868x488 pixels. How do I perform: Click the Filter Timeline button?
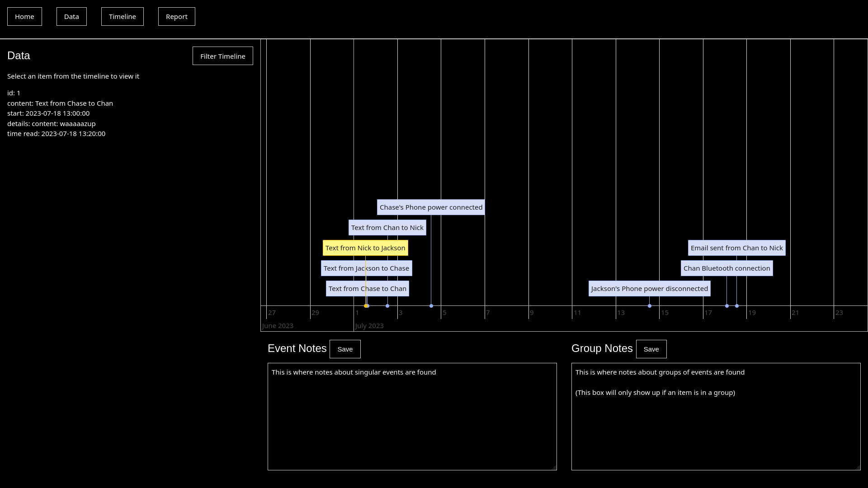pos(223,56)
